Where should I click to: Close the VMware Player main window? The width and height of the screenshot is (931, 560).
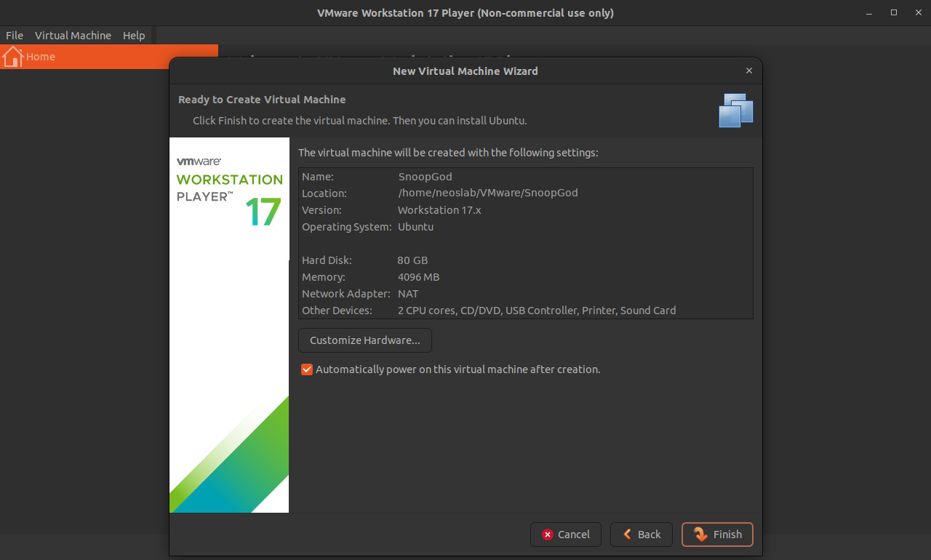pos(918,13)
